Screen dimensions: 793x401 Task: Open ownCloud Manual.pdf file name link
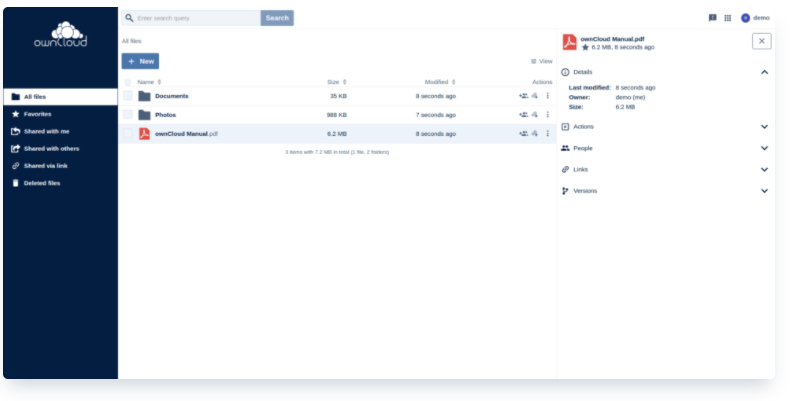click(186, 134)
